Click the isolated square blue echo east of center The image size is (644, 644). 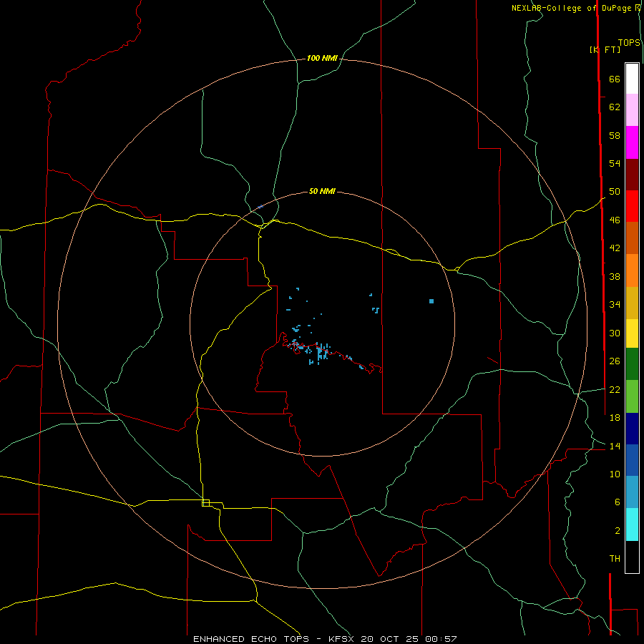coord(431,301)
